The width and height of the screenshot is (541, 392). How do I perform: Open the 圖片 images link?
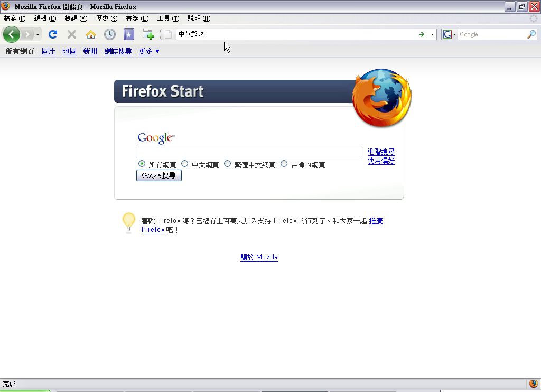48,51
